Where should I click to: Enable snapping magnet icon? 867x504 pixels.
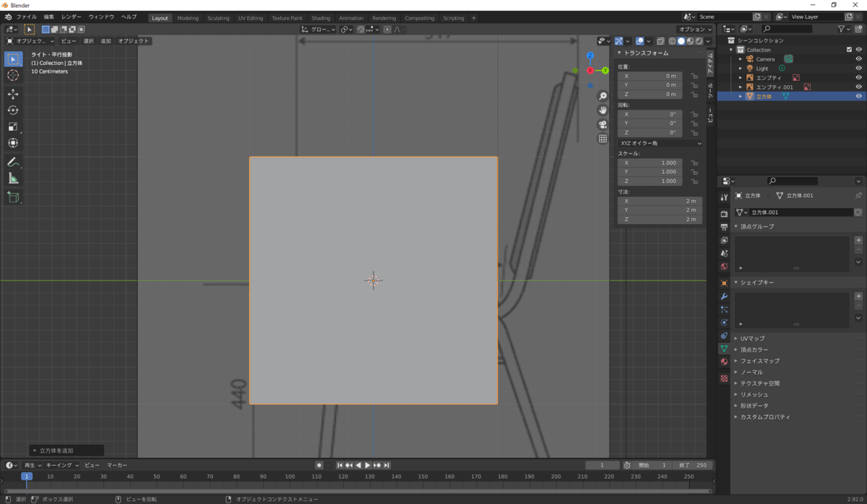[361, 30]
